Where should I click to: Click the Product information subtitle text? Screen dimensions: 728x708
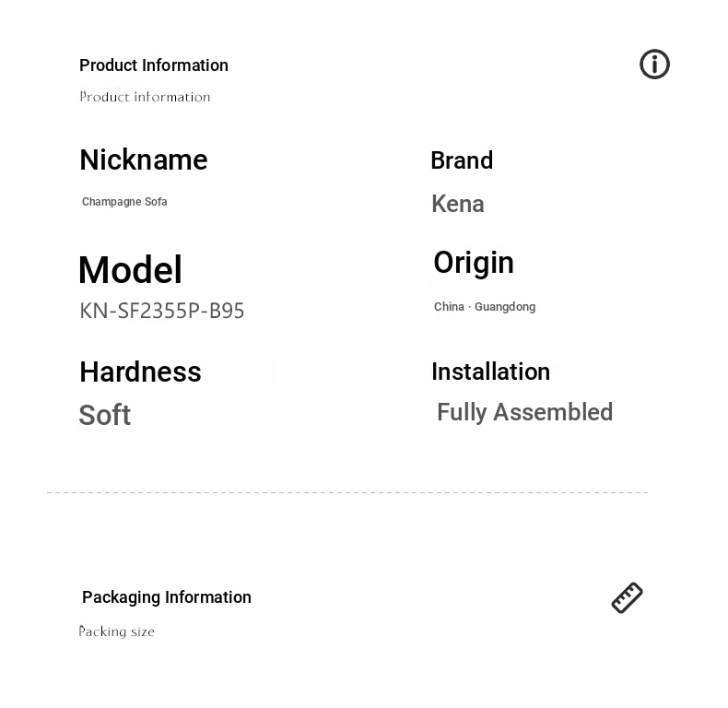click(145, 97)
